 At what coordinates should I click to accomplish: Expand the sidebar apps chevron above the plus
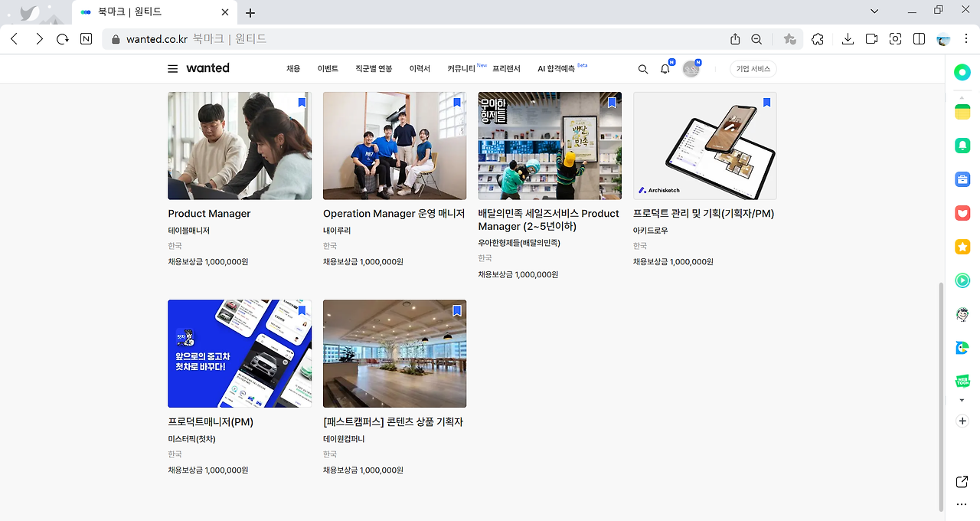pyautogui.click(x=962, y=400)
